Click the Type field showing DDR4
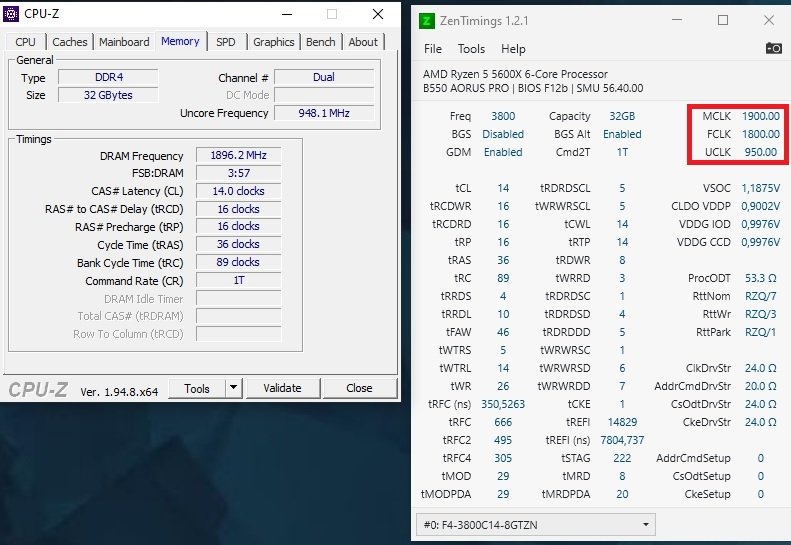This screenshot has height=545, width=791. coord(108,77)
